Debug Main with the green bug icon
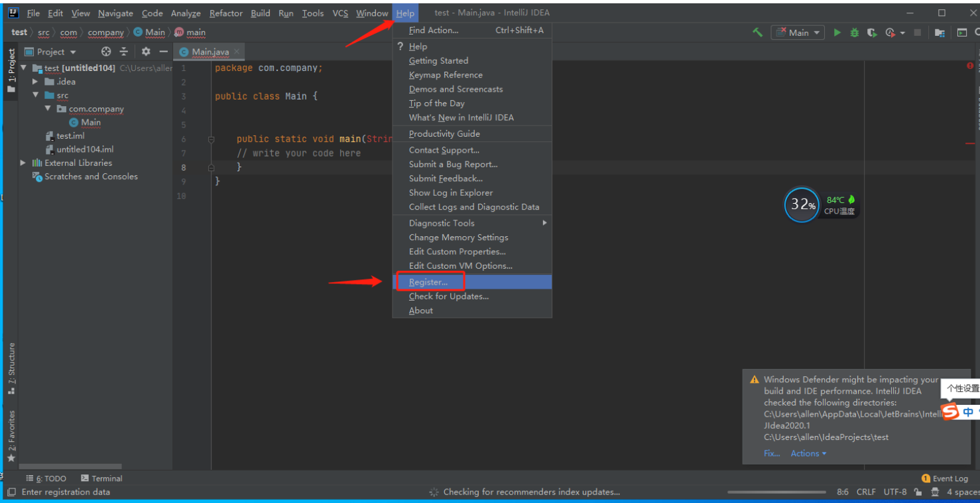Image resolution: width=980 pixels, height=503 pixels. coord(855,33)
